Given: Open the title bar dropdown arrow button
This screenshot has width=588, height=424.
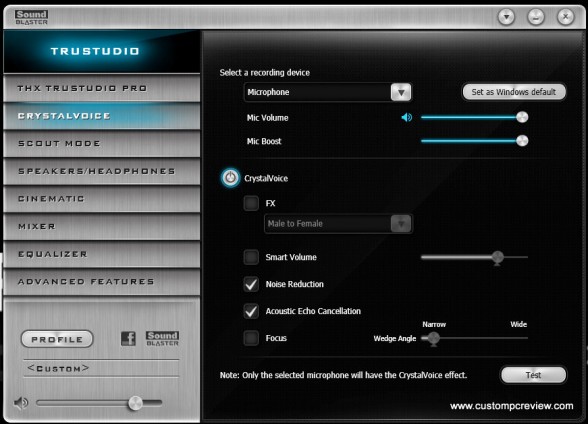Looking at the screenshot, I should [506, 17].
